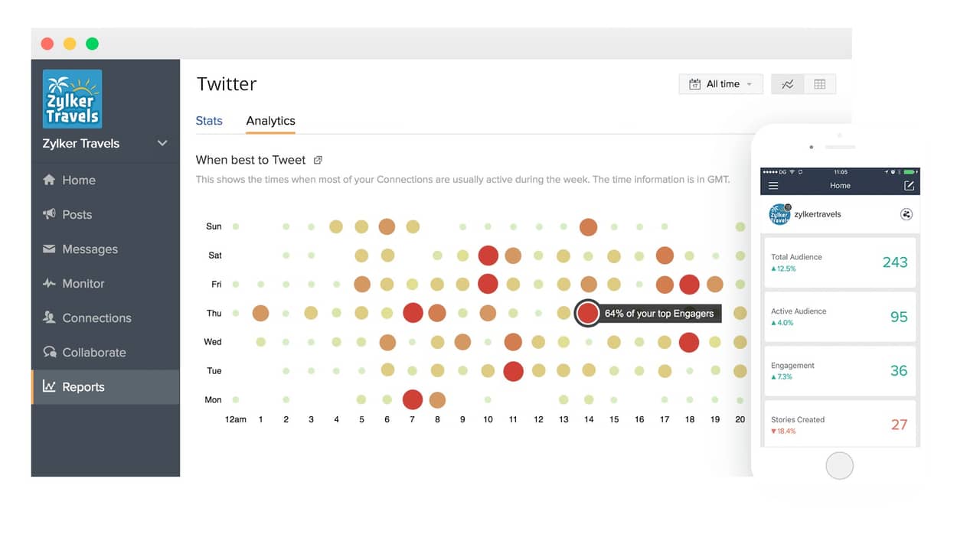Compose a new post on the mobile app
Image resolution: width=980 pixels, height=547 pixels.
coord(909,185)
